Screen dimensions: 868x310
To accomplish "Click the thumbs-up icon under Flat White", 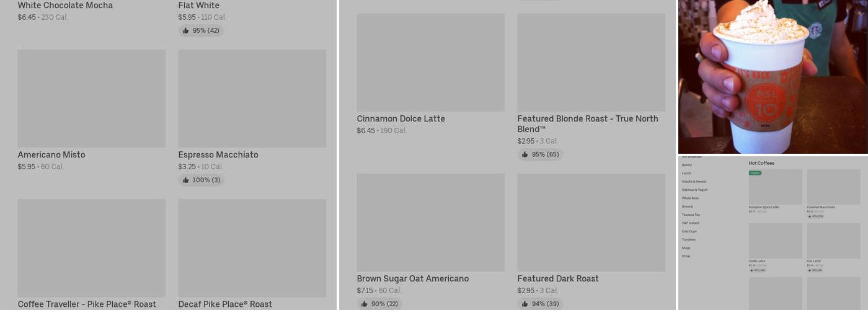I will point(186,31).
